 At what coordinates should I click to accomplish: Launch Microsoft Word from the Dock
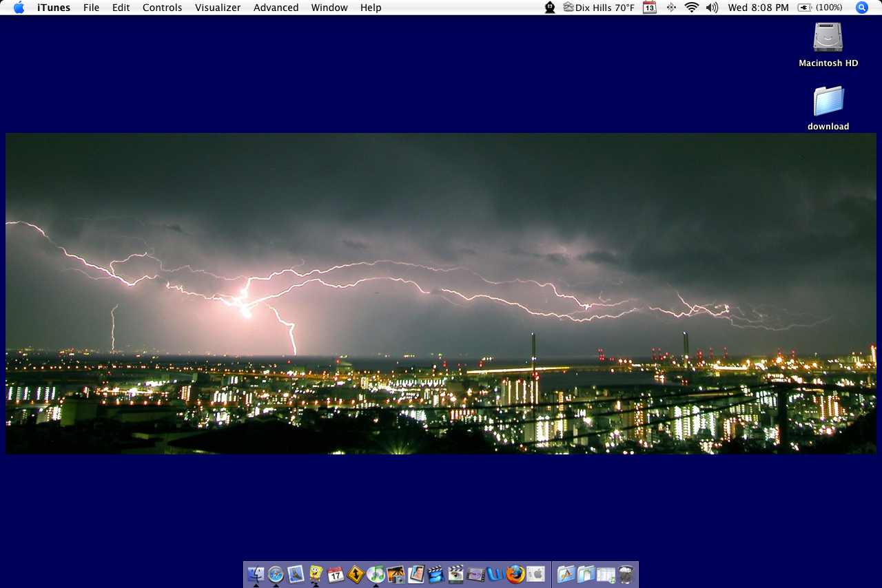495,574
